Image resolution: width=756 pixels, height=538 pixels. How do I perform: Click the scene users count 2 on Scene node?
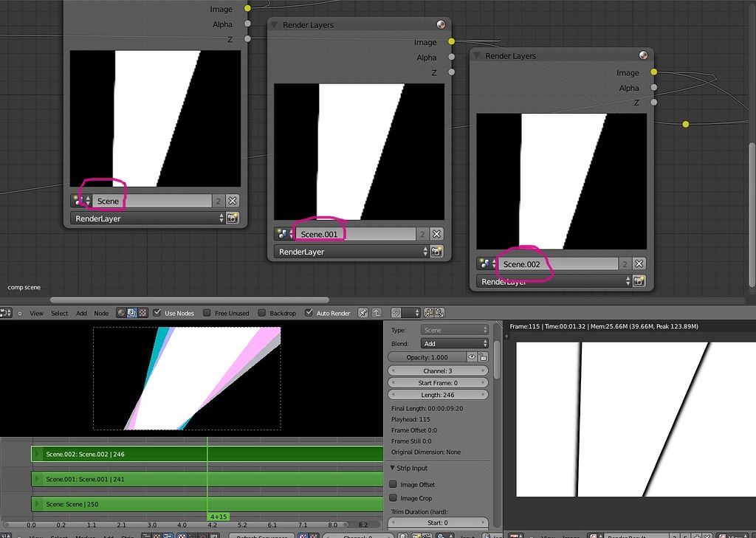[219, 201]
